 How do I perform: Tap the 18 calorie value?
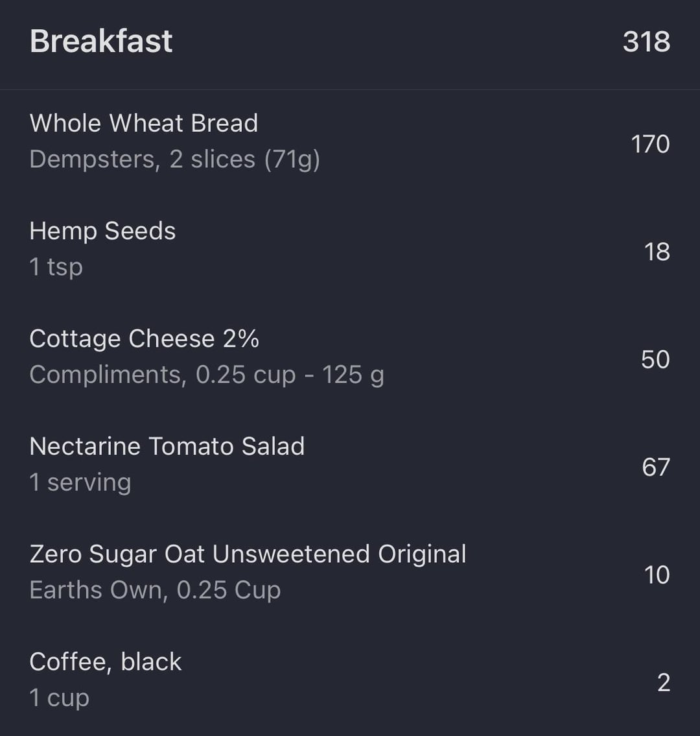click(657, 252)
